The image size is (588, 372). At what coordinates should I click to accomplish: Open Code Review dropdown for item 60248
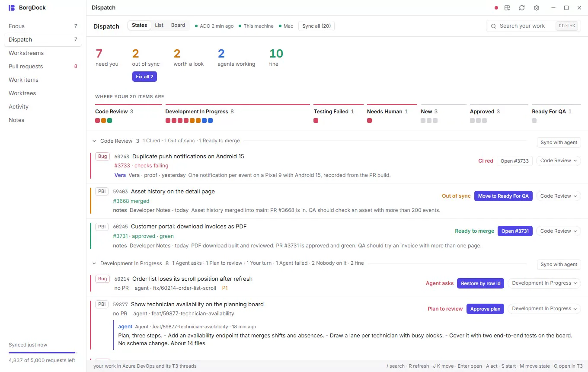click(x=559, y=160)
